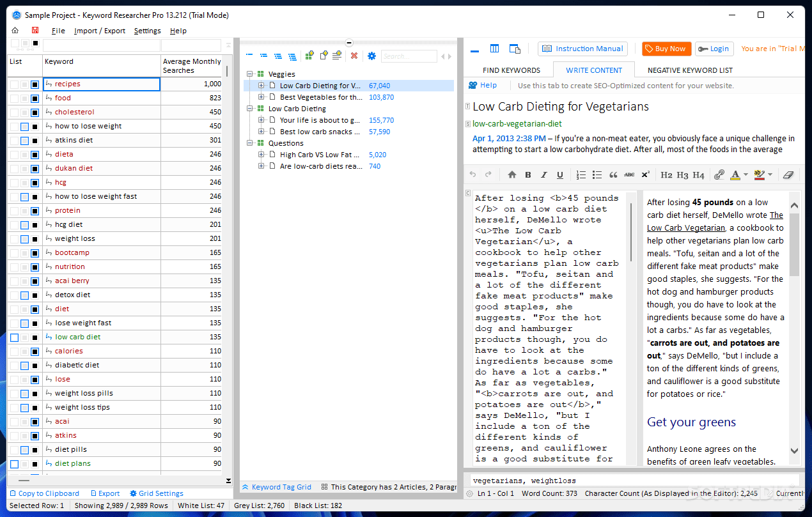Click the article tree Search field
The height and width of the screenshot is (517, 812).
pos(409,56)
